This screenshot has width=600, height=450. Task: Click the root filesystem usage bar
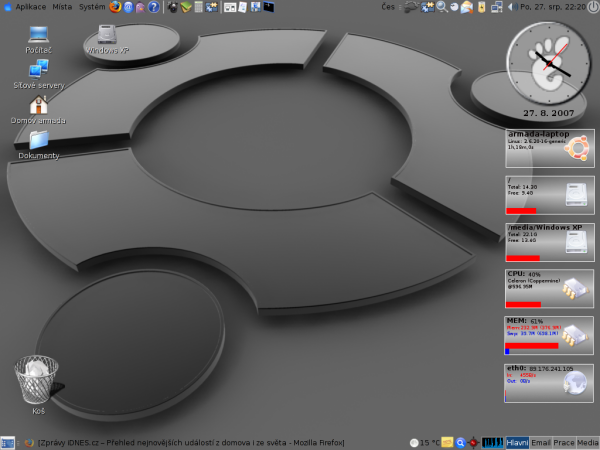click(521, 211)
